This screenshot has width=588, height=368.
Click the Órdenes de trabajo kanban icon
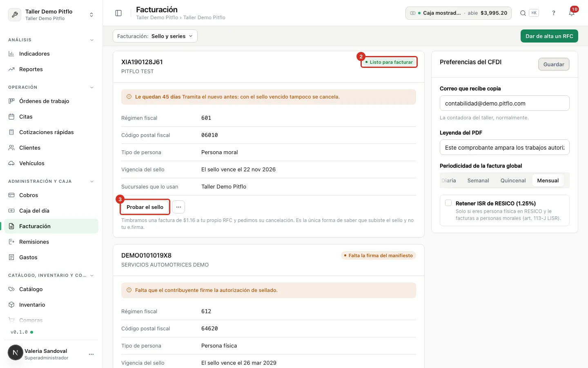[11, 101]
